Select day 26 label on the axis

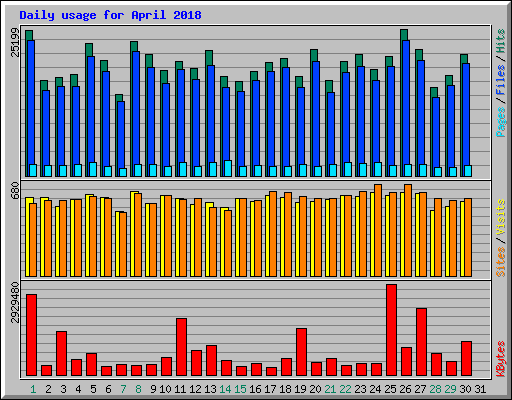pos(405,389)
